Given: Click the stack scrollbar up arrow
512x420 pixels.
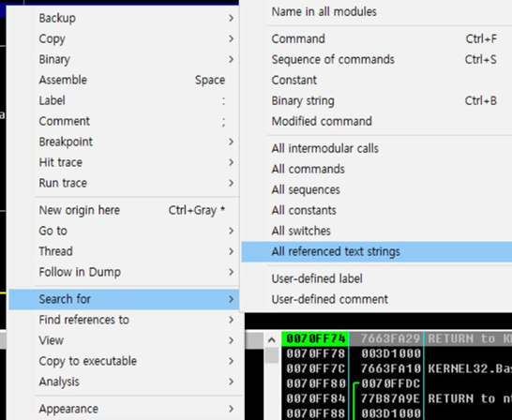Looking at the screenshot, I should pyautogui.click(x=271, y=339).
